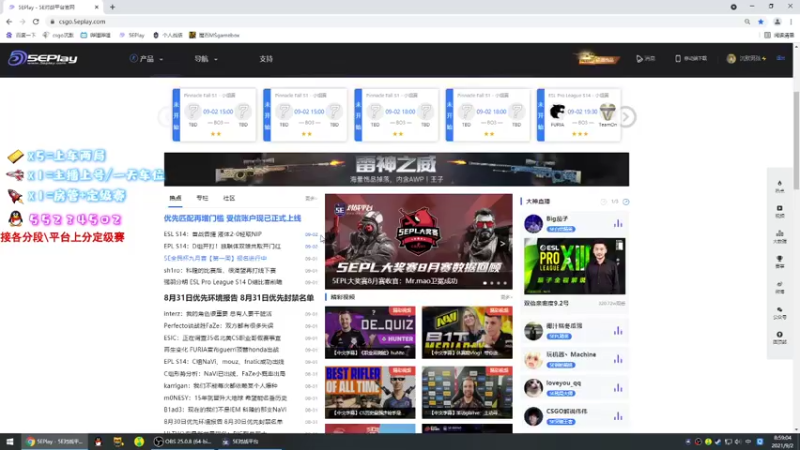Screen dimensions: 800x450
Task: Go to previous page of 大神直播
Action: [x=604, y=202]
